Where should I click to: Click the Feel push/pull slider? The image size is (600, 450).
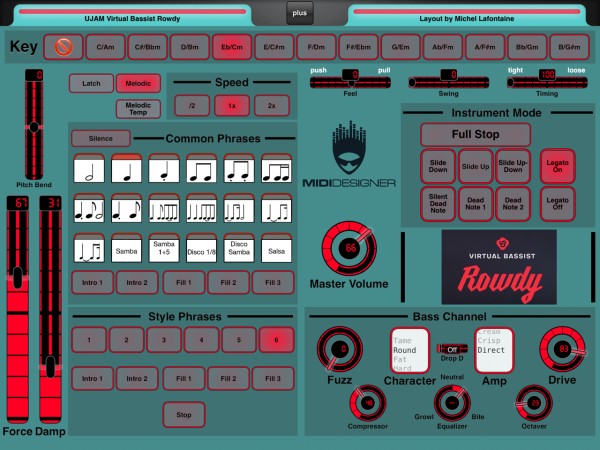click(350, 82)
